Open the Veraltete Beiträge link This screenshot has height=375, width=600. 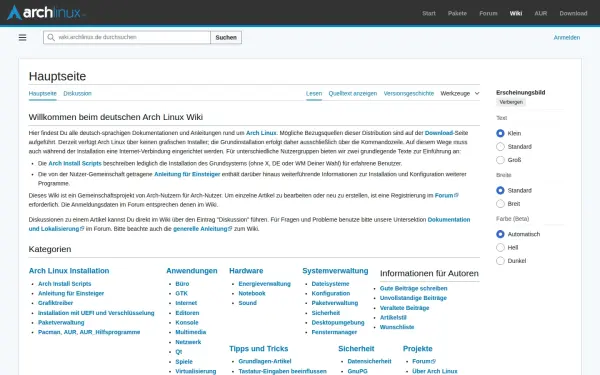(404, 308)
